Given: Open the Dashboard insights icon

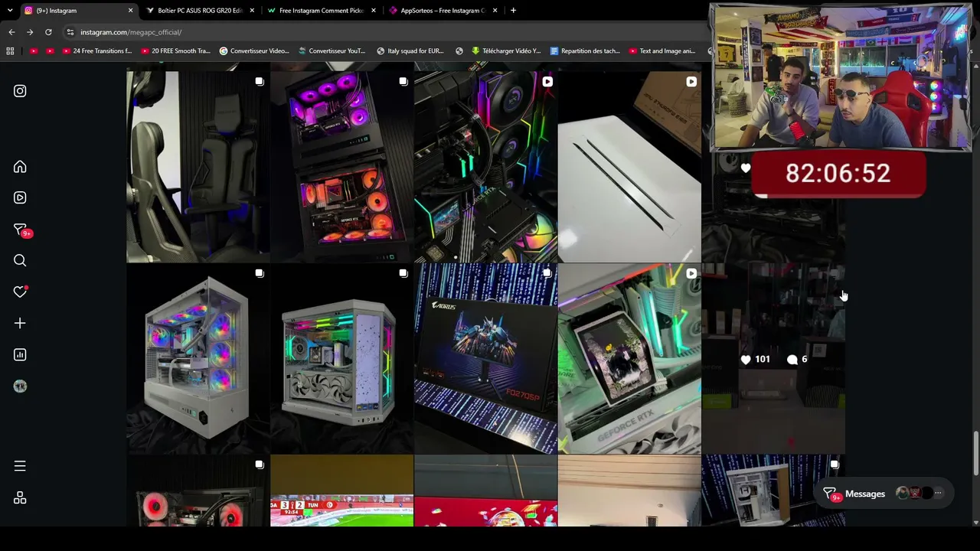Looking at the screenshot, I should [x=20, y=354].
